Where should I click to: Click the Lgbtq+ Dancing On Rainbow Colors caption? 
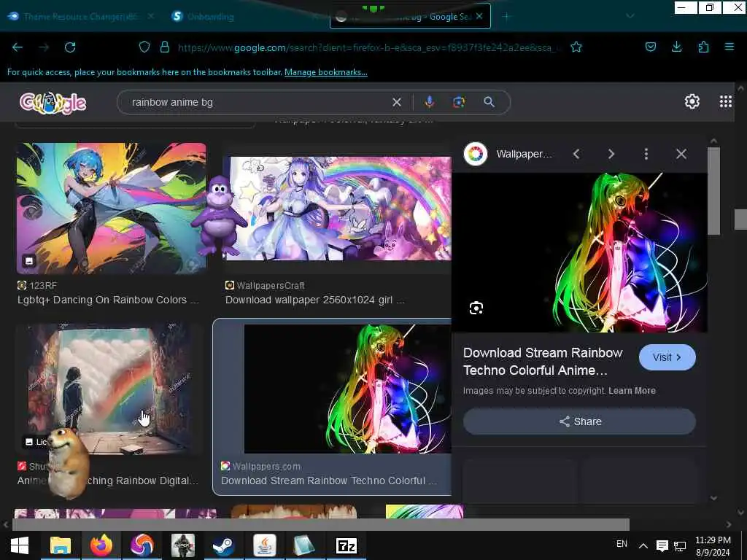coord(108,300)
